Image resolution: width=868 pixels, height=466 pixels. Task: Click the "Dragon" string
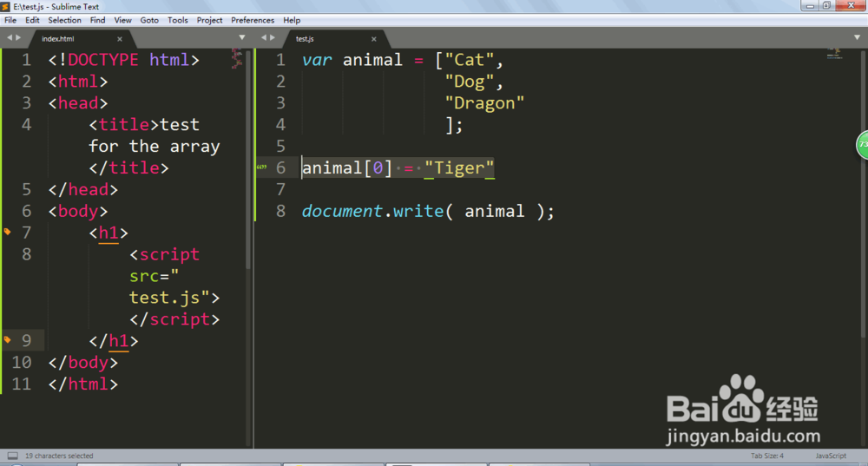pos(484,103)
